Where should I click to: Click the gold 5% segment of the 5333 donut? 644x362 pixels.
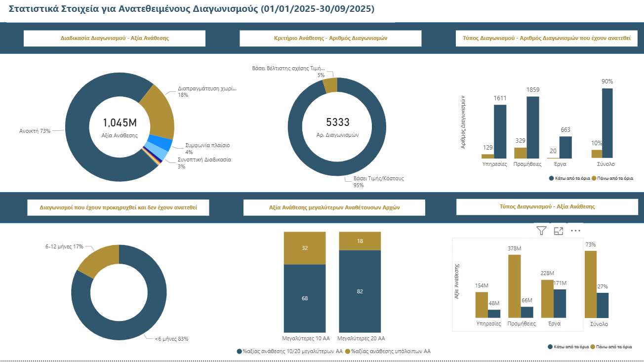tap(330, 85)
